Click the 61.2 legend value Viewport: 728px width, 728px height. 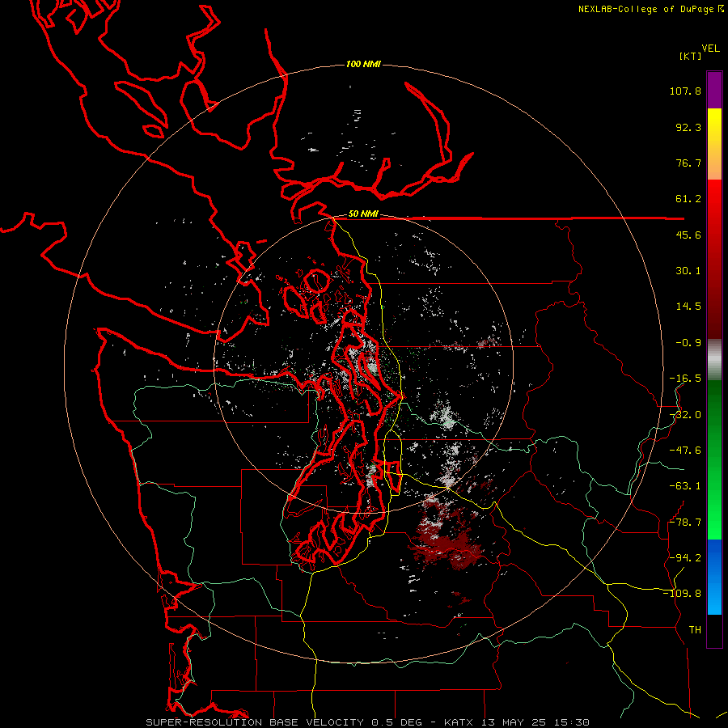click(688, 199)
